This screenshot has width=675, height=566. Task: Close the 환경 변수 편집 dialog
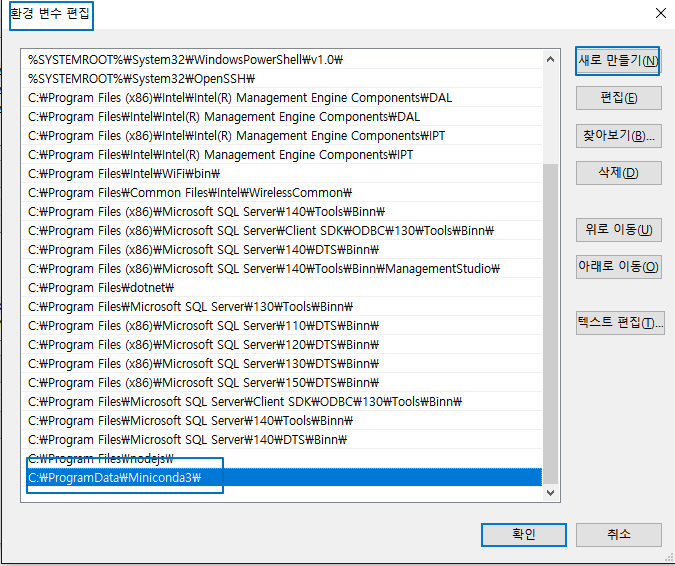coord(661,13)
